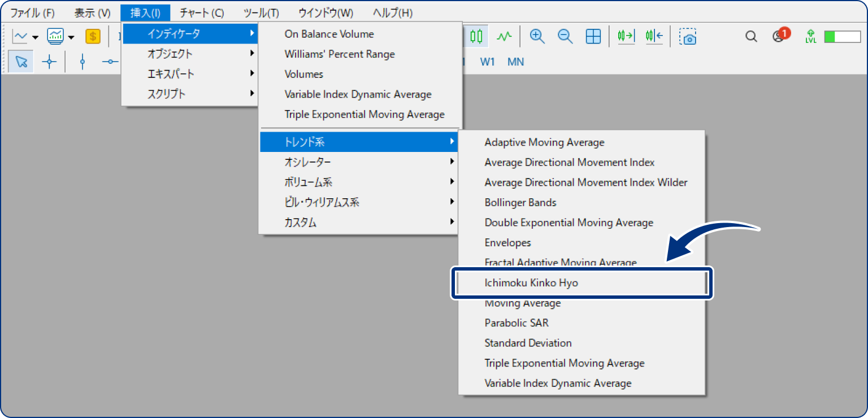This screenshot has width=868, height=418.
Task: Take a chart screenshot with the camera icon
Action: 688,37
